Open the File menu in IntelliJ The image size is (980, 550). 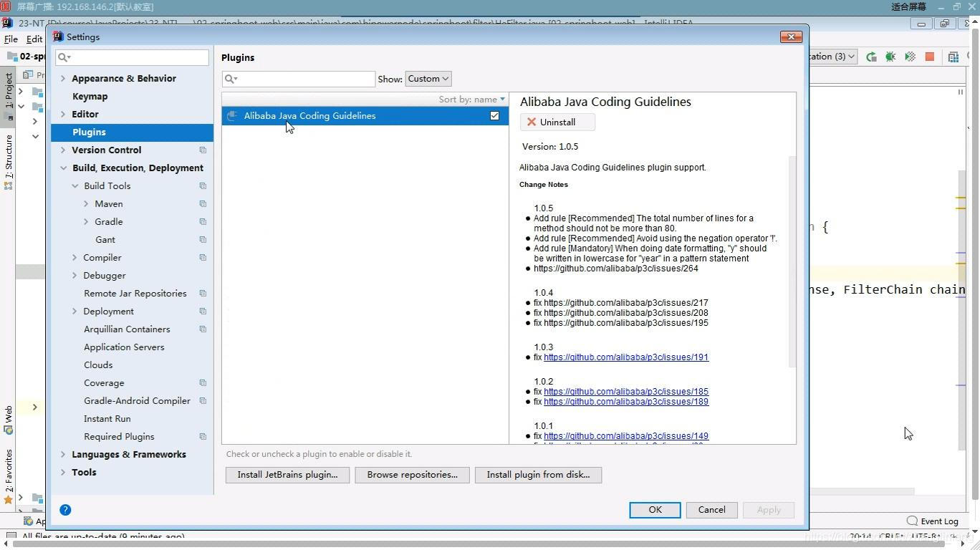coord(11,39)
